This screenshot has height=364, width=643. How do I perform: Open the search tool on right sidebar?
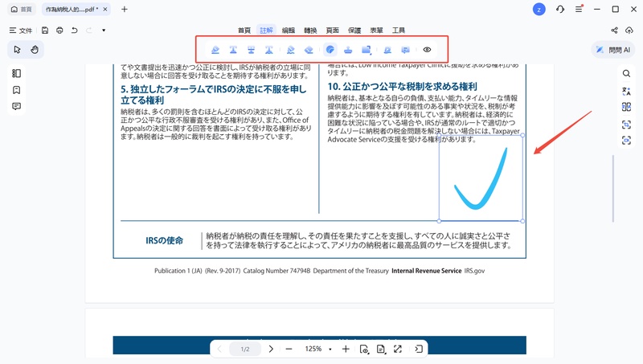click(x=626, y=73)
